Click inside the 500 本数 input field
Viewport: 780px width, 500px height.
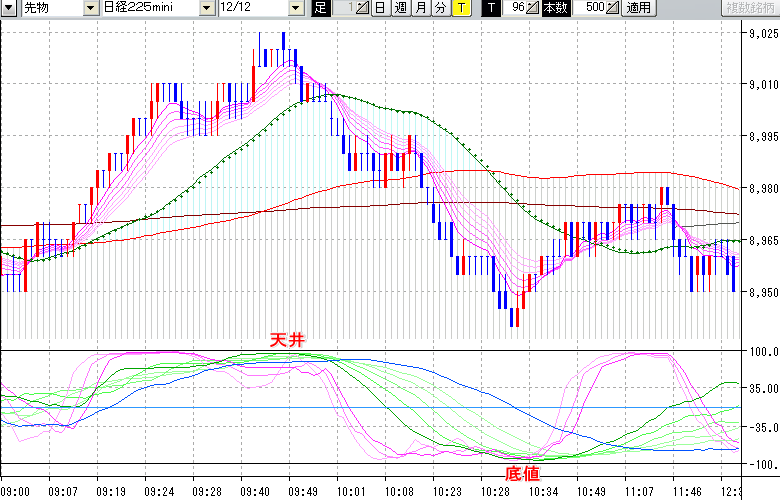(x=592, y=8)
